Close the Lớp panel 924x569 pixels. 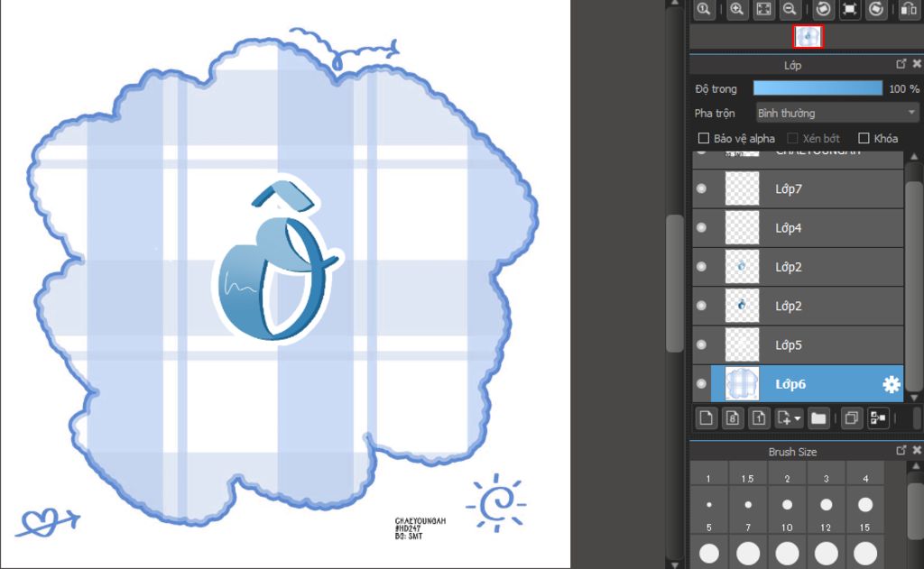917,64
